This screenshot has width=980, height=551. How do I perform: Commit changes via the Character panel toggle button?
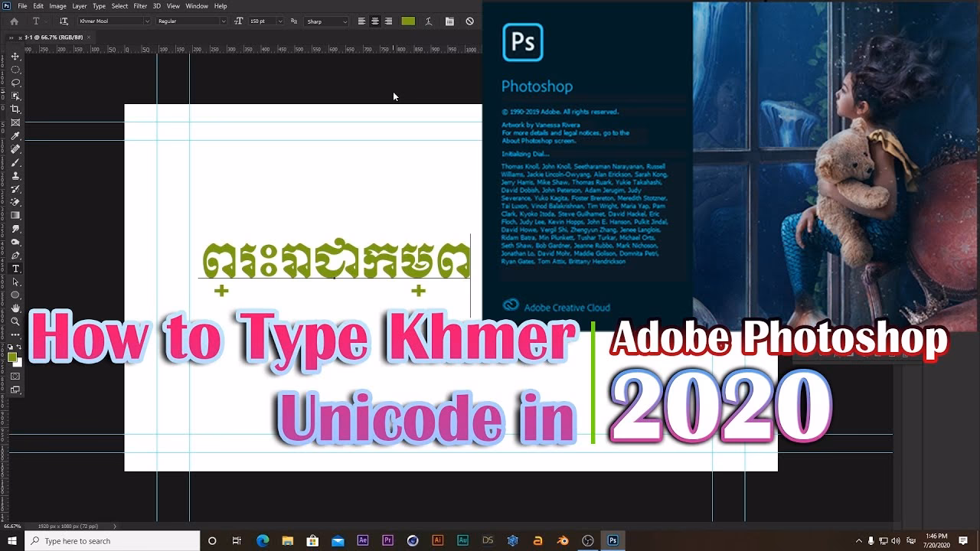pyautogui.click(x=449, y=21)
